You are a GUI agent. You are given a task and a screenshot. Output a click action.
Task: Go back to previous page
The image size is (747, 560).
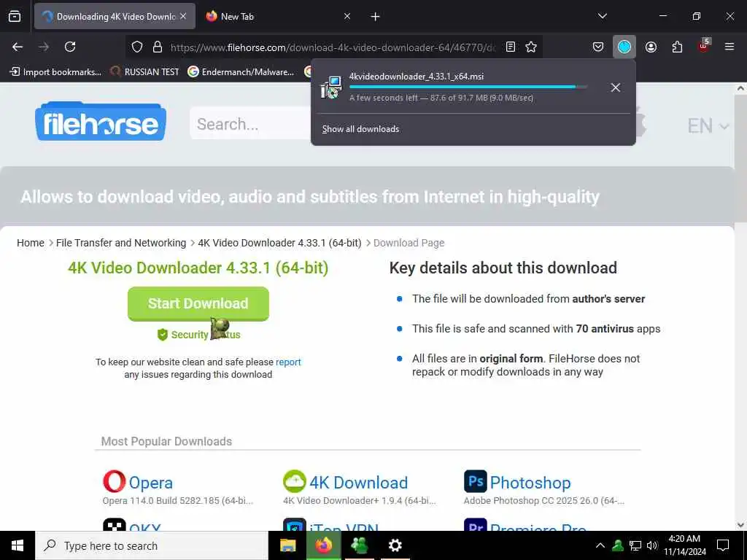coord(18,47)
